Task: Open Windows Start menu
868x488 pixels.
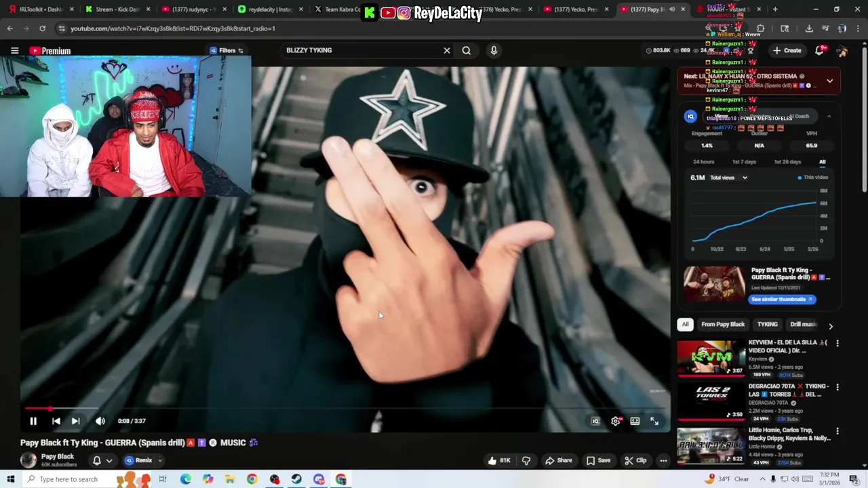Action: point(9,479)
